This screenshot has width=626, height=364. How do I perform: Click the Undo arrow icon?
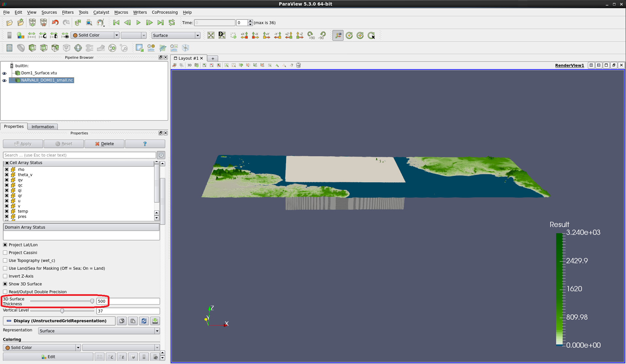coord(55,23)
